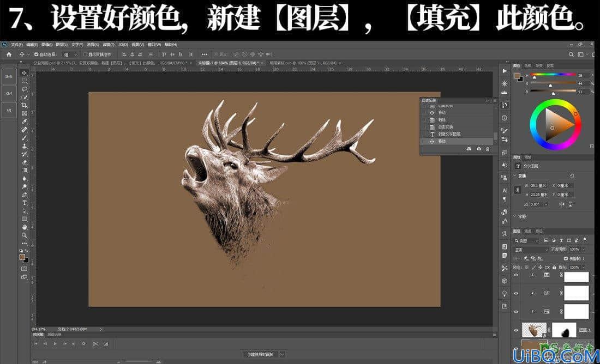Click the play Actions panel icon

505,71
